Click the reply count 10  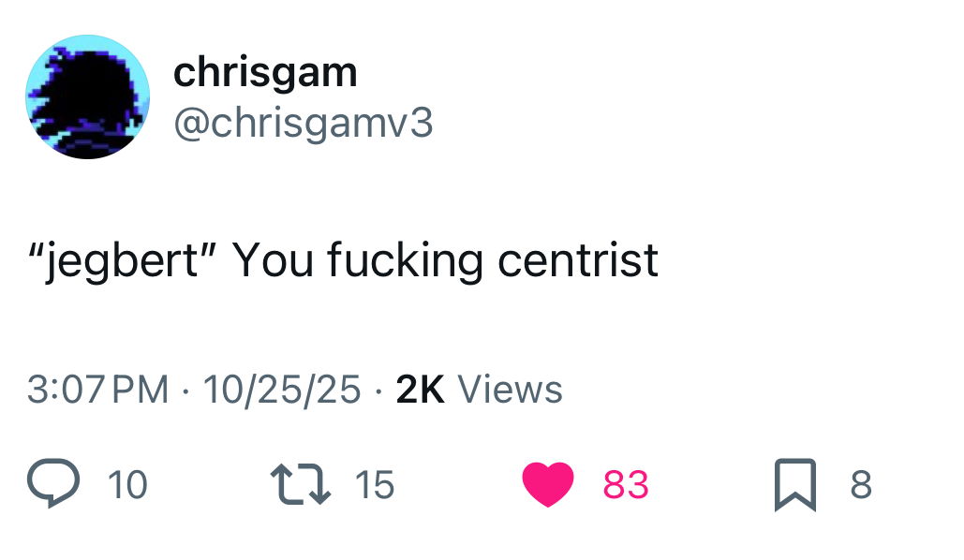(x=127, y=484)
